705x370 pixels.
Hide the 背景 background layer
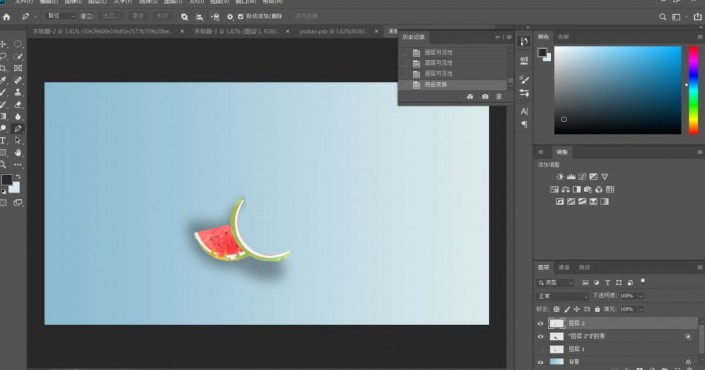(540, 362)
